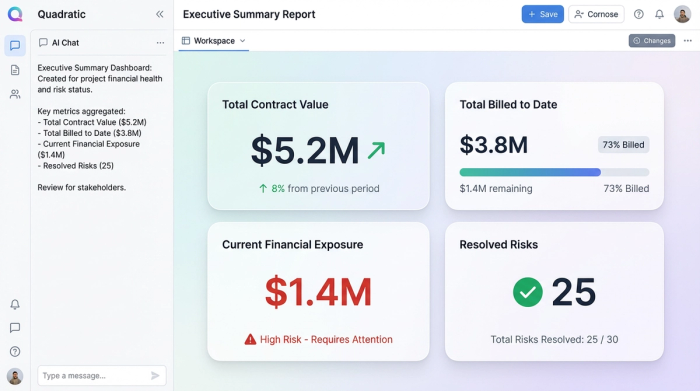This screenshot has width=700, height=391.
Task: Click the Executive Summary Report title
Action: coord(249,14)
